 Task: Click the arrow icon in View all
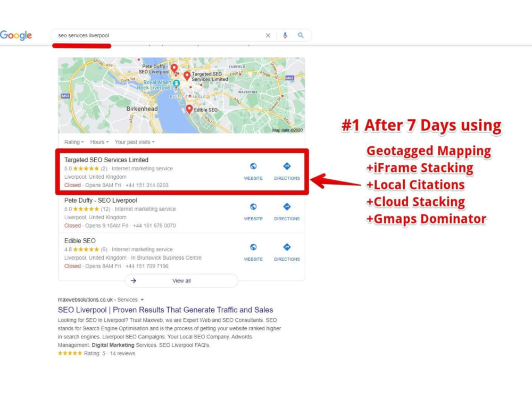click(134, 280)
